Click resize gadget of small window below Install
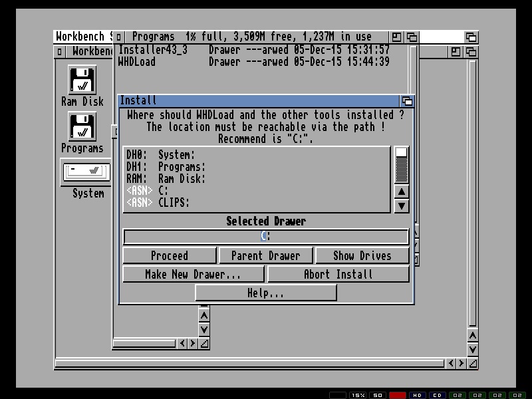This screenshot has width=532, height=399. (x=204, y=344)
